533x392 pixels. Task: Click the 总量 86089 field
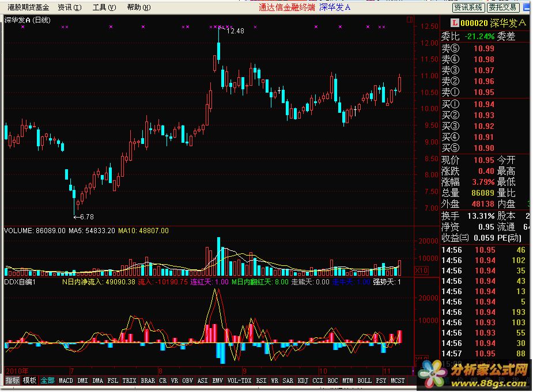tap(468, 193)
